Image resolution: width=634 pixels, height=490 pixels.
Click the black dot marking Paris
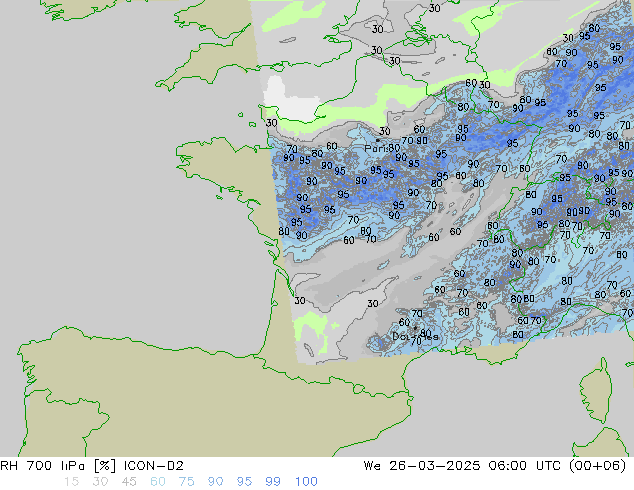[x=378, y=140]
